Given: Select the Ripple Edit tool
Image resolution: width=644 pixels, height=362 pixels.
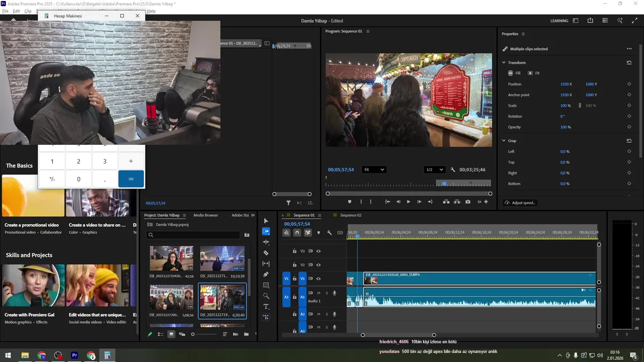Looking at the screenshot, I should tap(266, 242).
